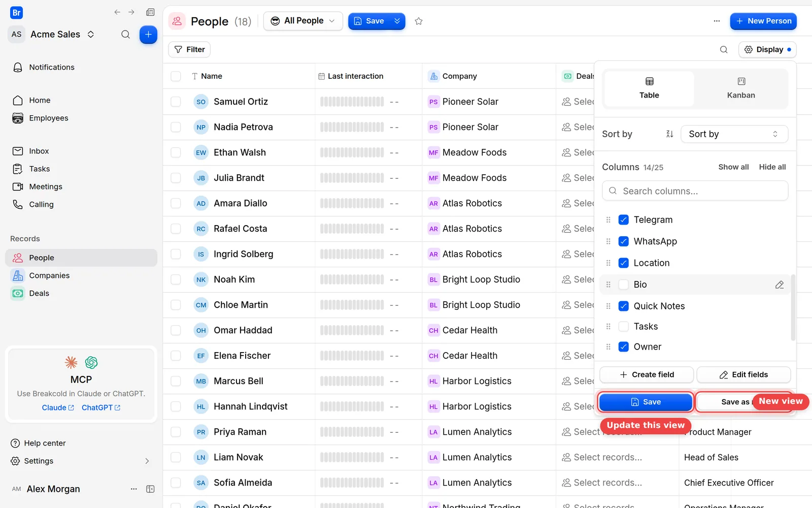This screenshot has height=508, width=812.
Task: Reverse sort direction icon beside Sort by
Action: point(669,134)
